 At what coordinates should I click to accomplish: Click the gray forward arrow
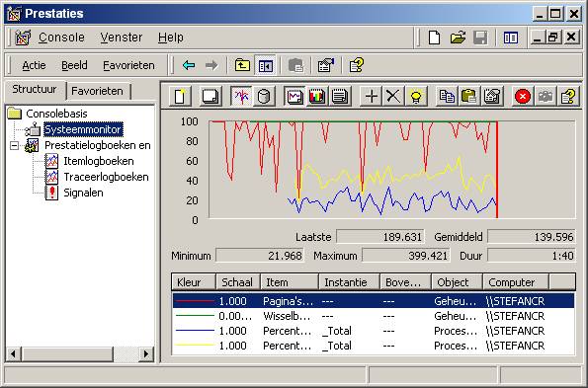click(x=211, y=65)
